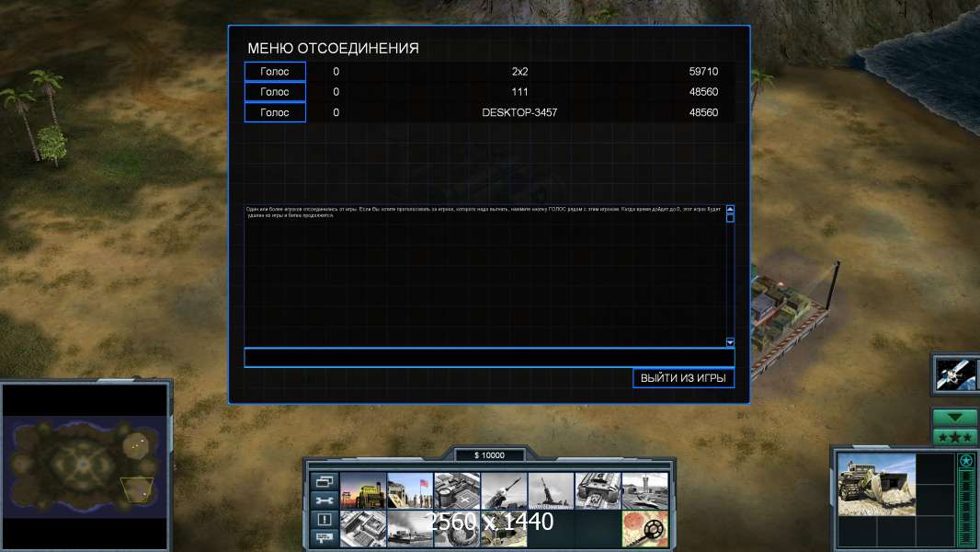The height and width of the screenshot is (552, 980).
Task: Vote to kick player 2x2
Action: [x=275, y=71]
